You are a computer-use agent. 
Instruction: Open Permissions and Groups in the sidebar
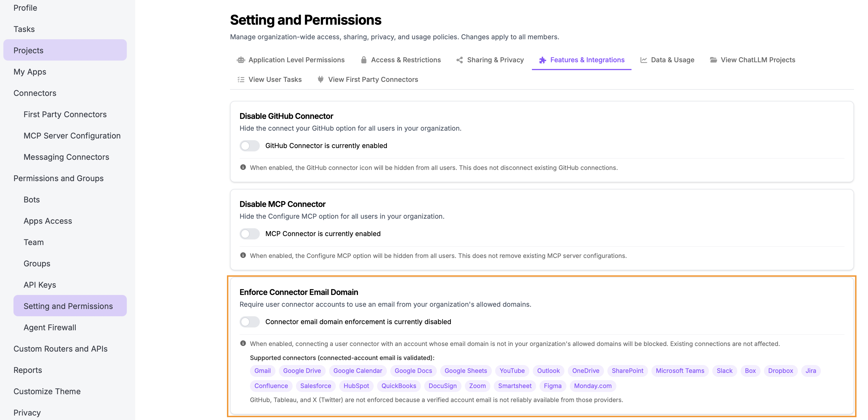pos(58,178)
